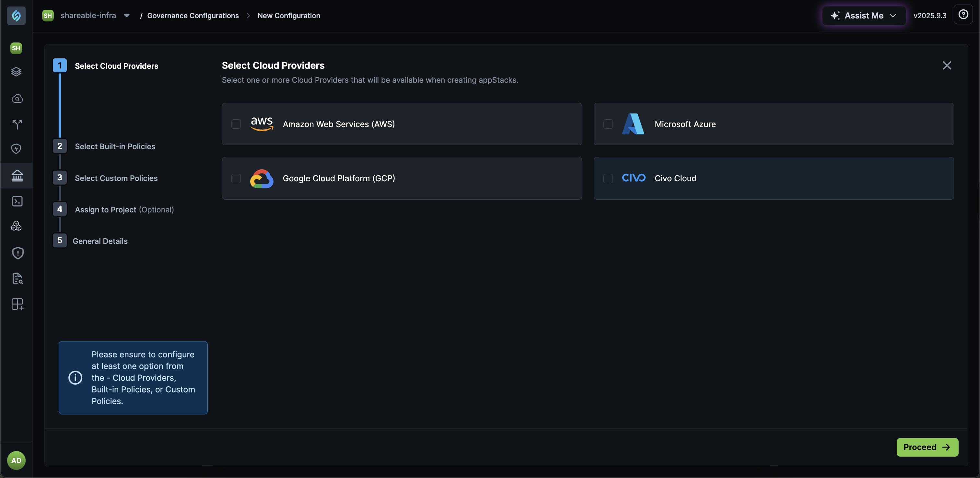Viewport: 980px width, 478px height.
Task: Click the Microsoft Azure logo
Action: pyautogui.click(x=633, y=124)
